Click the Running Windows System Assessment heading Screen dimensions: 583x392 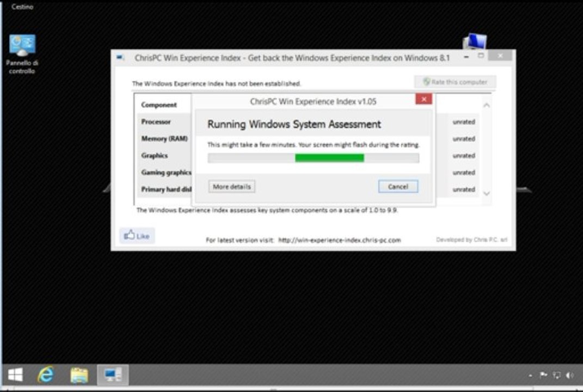pyautogui.click(x=294, y=124)
